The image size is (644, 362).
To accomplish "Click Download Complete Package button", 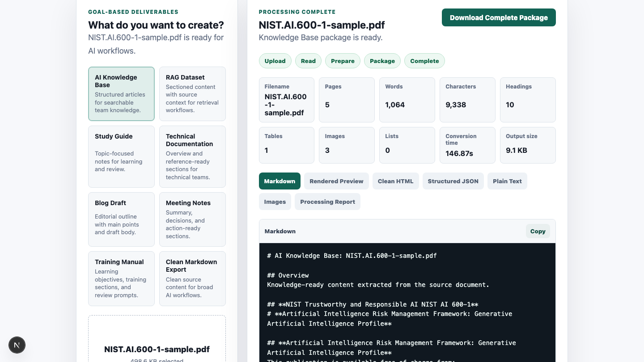I will point(499,17).
